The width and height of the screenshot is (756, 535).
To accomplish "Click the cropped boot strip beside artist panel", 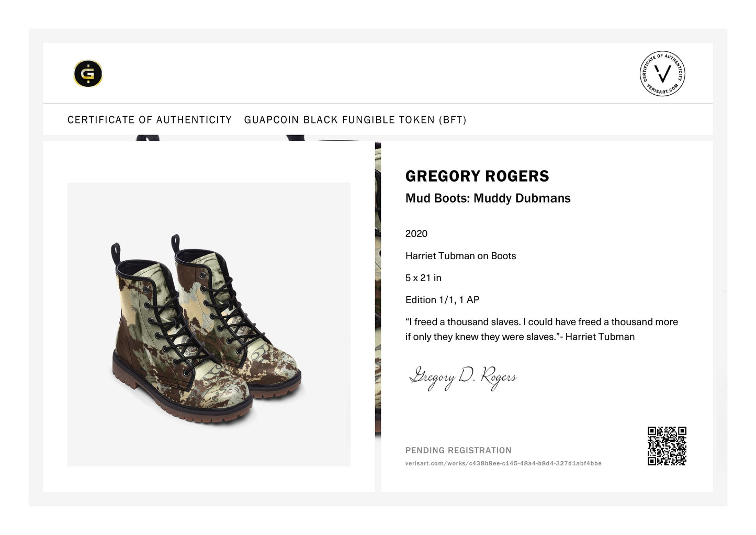I will pyautogui.click(x=378, y=289).
